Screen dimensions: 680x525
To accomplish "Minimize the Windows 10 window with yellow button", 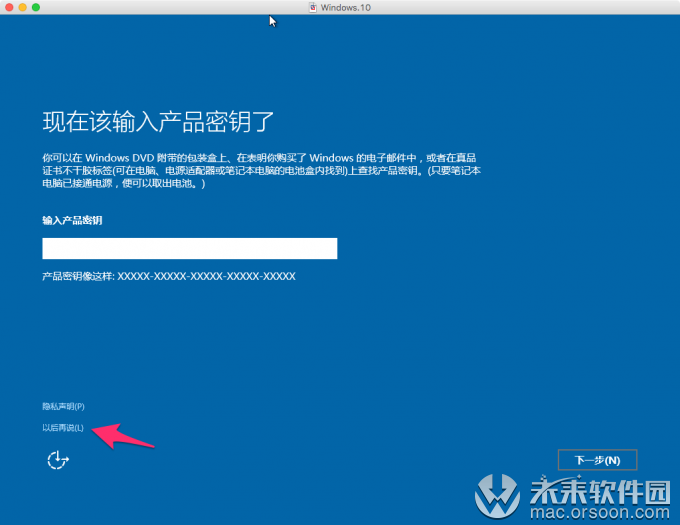I will coord(23,7).
